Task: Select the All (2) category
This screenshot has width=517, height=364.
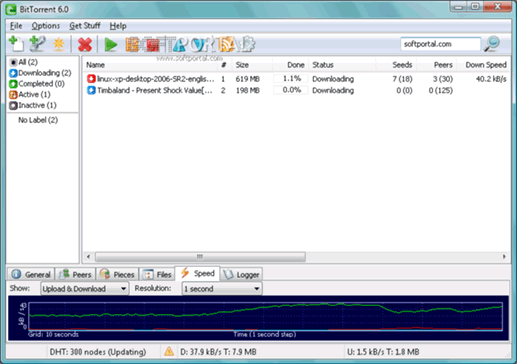Action: [x=24, y=62]
